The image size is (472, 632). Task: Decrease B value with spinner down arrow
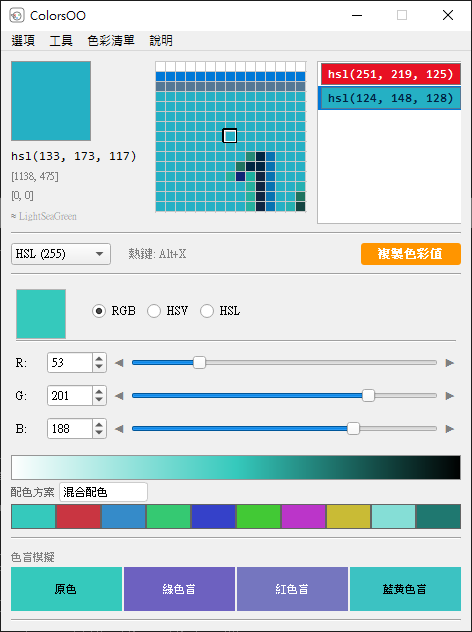click(x=99, y=433)
